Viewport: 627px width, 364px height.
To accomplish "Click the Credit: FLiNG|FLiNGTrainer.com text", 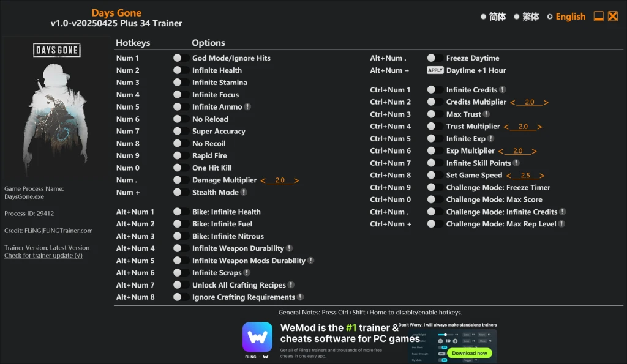I will pyautogui.click(x=48, y=231).
